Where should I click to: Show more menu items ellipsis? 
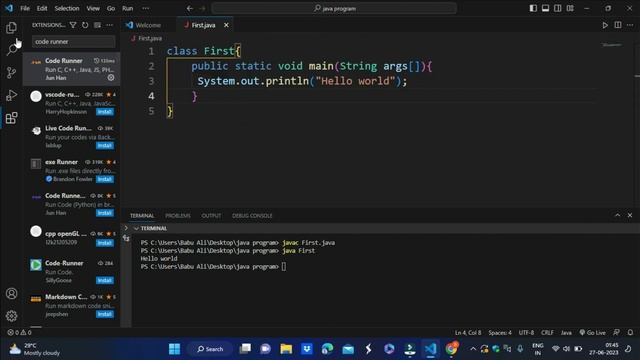145,8
